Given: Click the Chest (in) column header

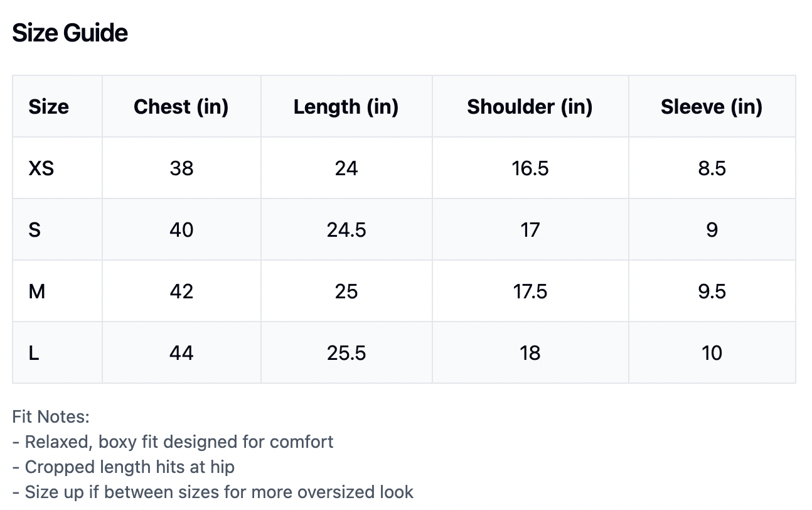Looking at the screenshot, I should click(181, 107).
